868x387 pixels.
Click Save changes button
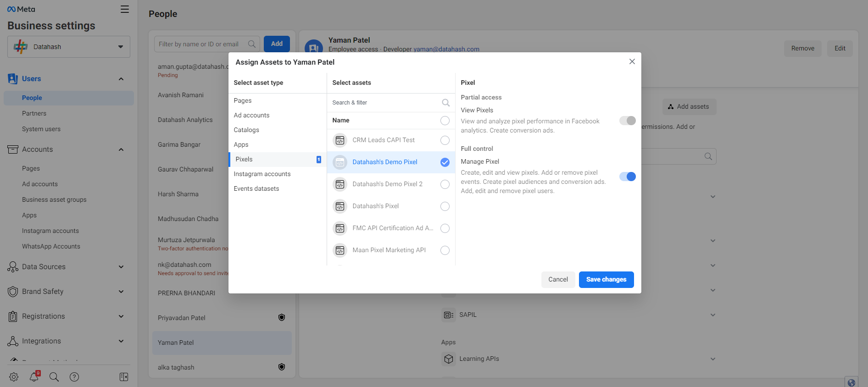[x=606, y=280]
